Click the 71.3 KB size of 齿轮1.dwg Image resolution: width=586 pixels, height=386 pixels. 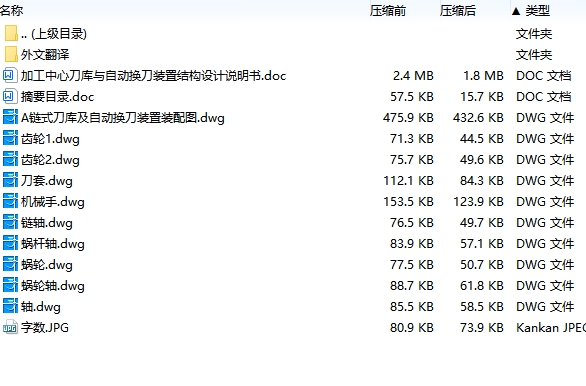click(x=412, y=139)
